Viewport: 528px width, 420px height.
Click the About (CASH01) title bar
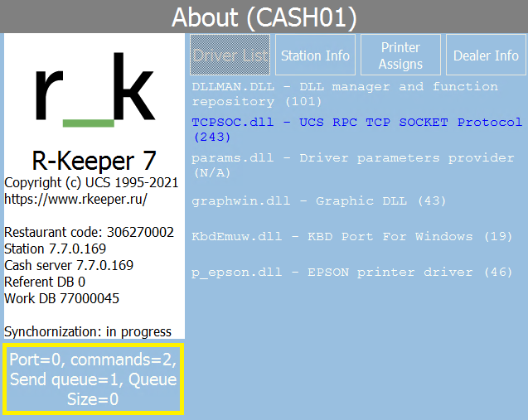pyautogui.click(x=264, y=17)
